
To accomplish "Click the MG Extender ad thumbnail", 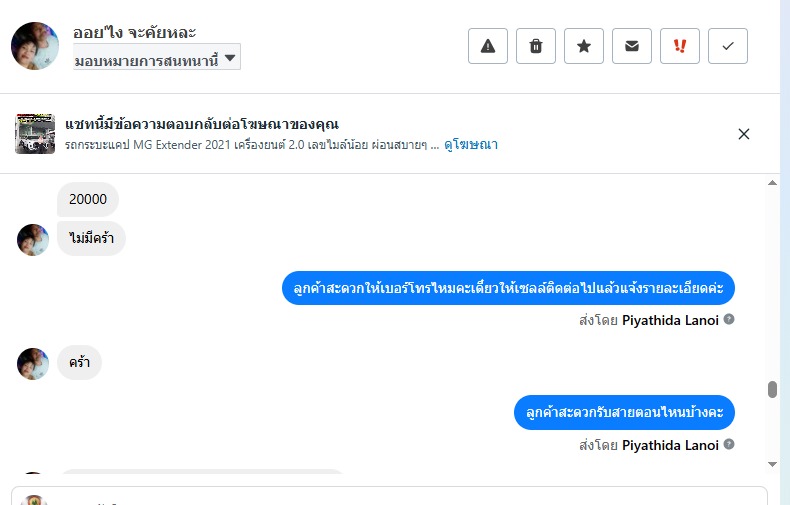I will [35, 134].
